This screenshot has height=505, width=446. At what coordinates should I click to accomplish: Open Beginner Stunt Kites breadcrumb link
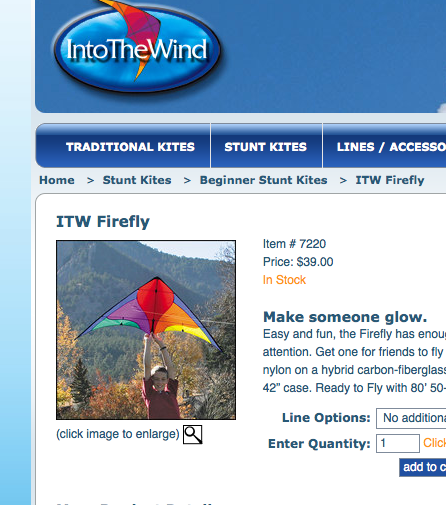pyautogui.click(x=263, y=180)
